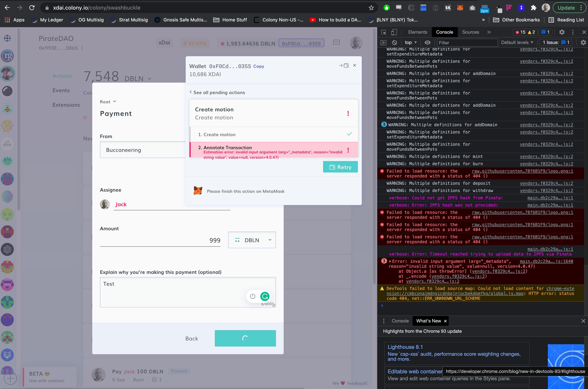Open the DBLN currency dropdown beside the amount
588x389 pixels.
252,240
